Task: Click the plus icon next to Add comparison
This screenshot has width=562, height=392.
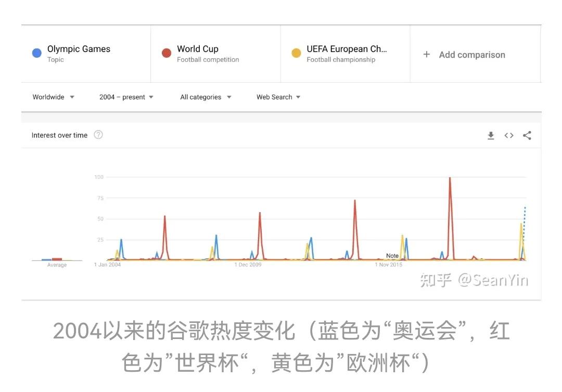Action: 427,54
